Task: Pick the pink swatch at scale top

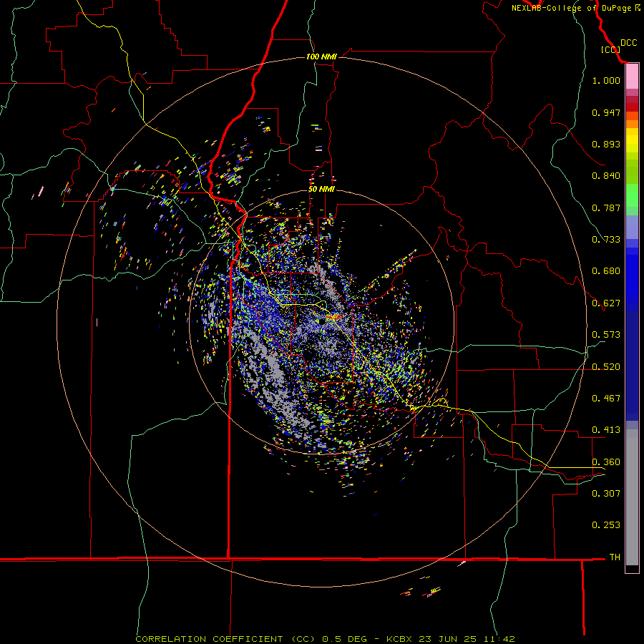Action: (632, 77)
